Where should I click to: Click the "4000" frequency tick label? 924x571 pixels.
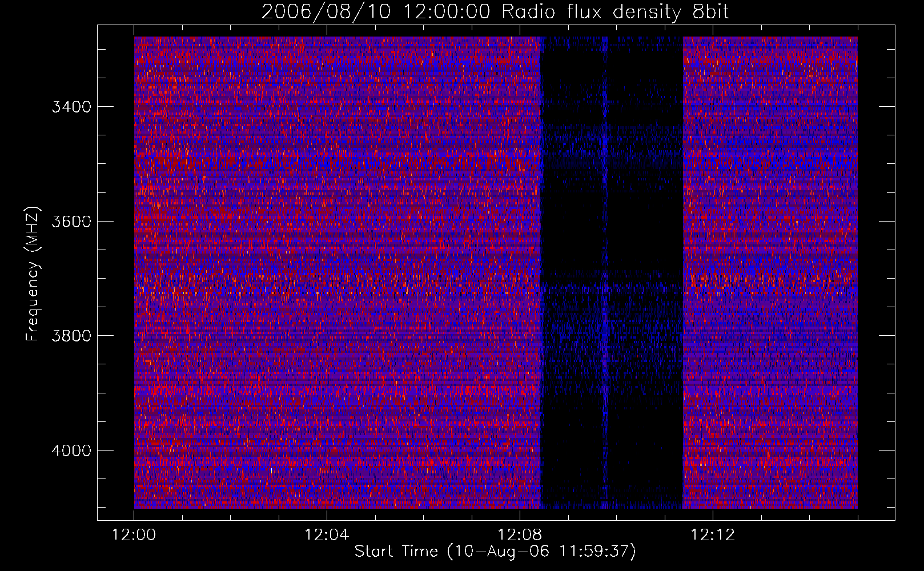pos(71,451)
